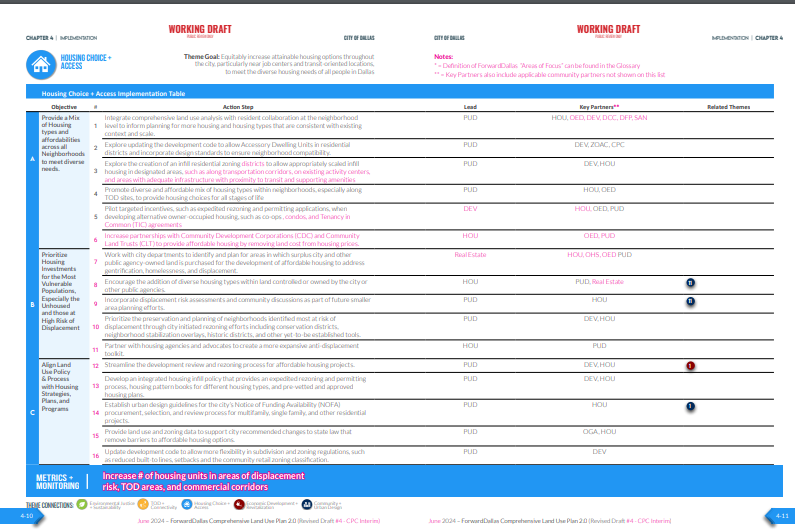Click action step 7 Work with city departments
Viewport: 795px width, 531px height.
(234, 263)
